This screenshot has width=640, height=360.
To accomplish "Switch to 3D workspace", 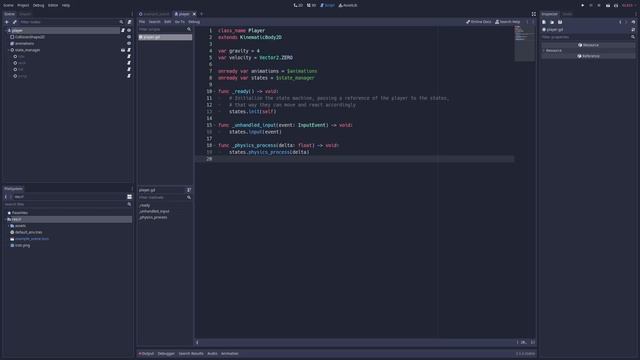I will click(x=311, y=5).
